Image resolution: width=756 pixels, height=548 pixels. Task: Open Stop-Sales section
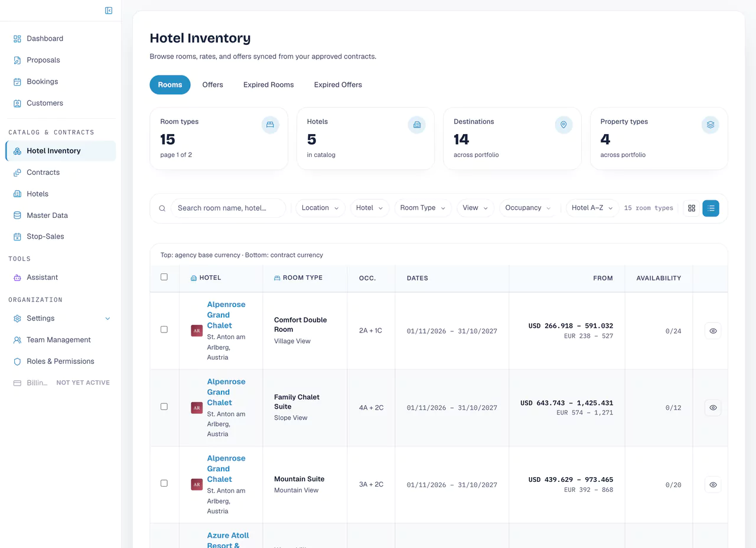[x=60, y=236]
